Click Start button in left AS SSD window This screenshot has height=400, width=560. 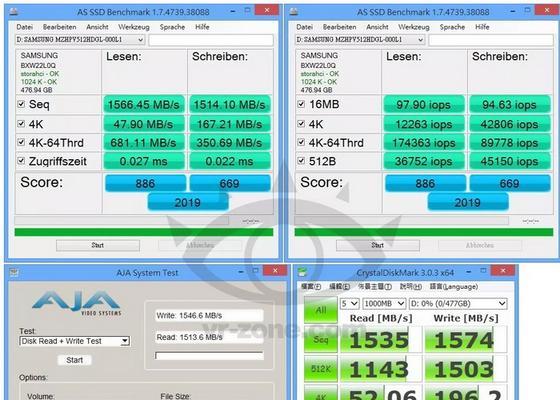98,245
